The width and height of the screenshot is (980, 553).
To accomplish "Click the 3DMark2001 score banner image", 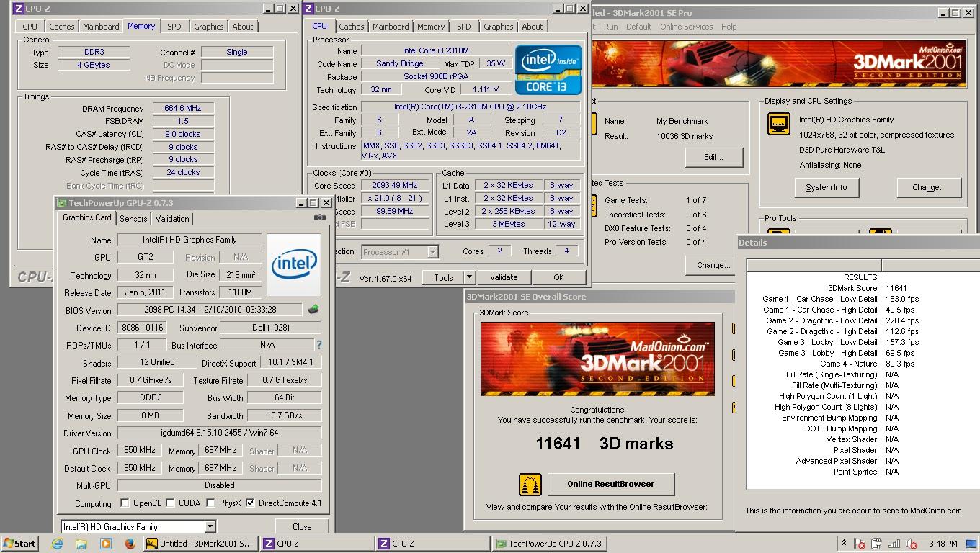I will (597, 359).
